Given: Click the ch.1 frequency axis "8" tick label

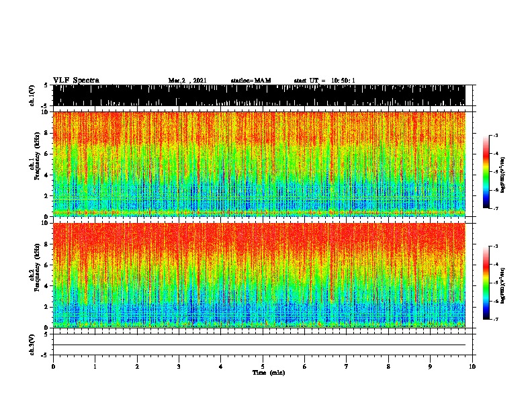Looking at the screenshot, I should (46, 133).
